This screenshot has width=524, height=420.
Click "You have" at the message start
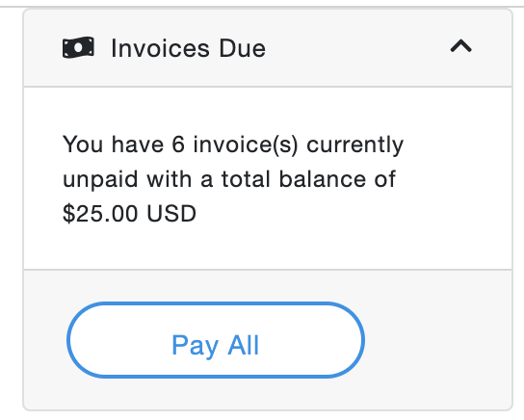coord(113,144)
